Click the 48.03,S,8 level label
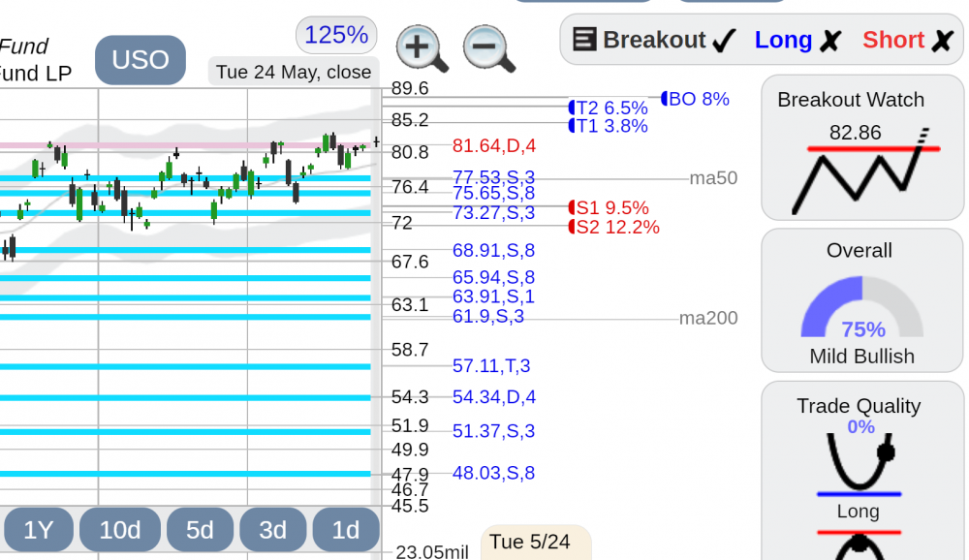 point(493,473)
